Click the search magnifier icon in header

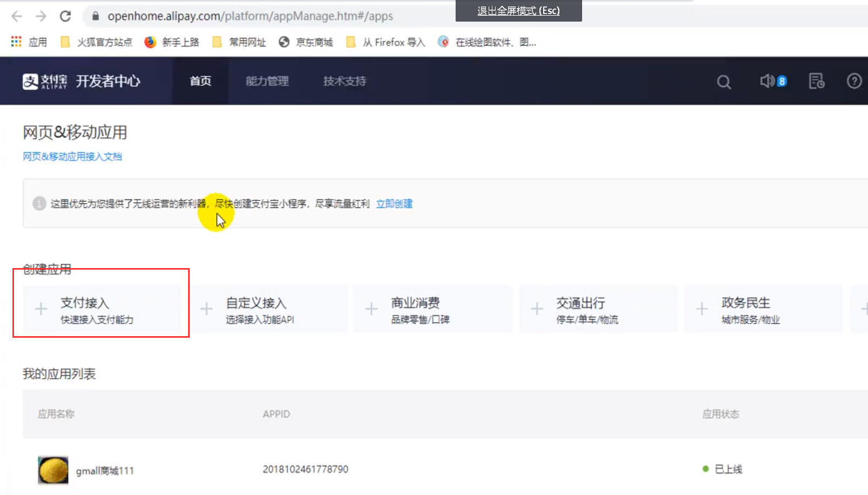coord(724,82)
